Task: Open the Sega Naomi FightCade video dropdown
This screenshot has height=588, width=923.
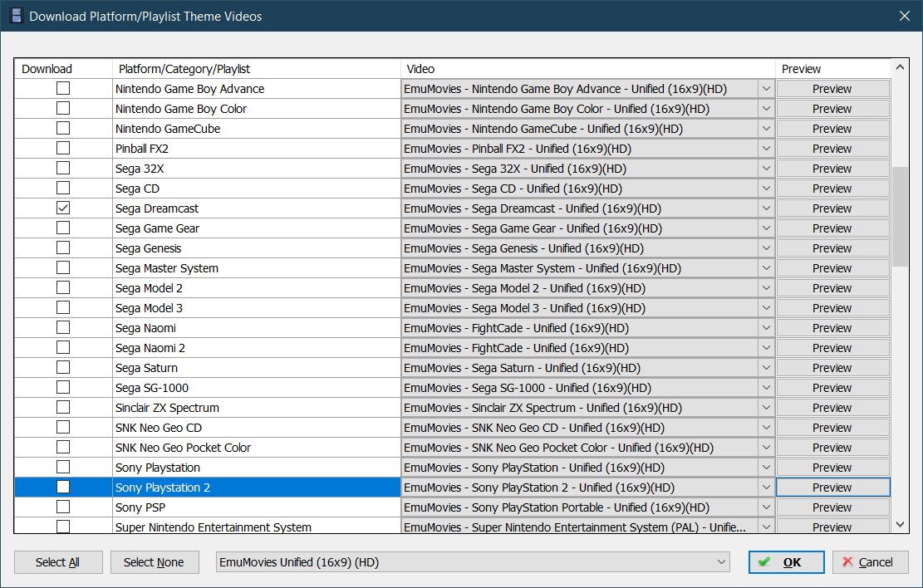Action: coord(766,328)
